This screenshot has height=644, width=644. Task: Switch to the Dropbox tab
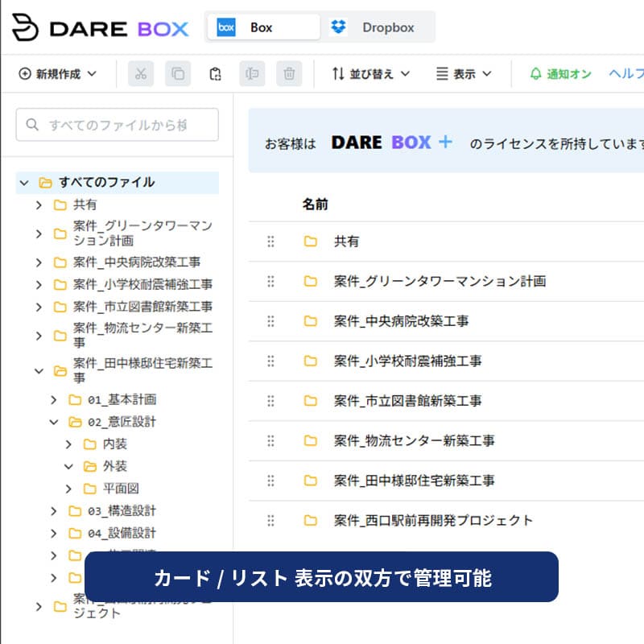378,27
